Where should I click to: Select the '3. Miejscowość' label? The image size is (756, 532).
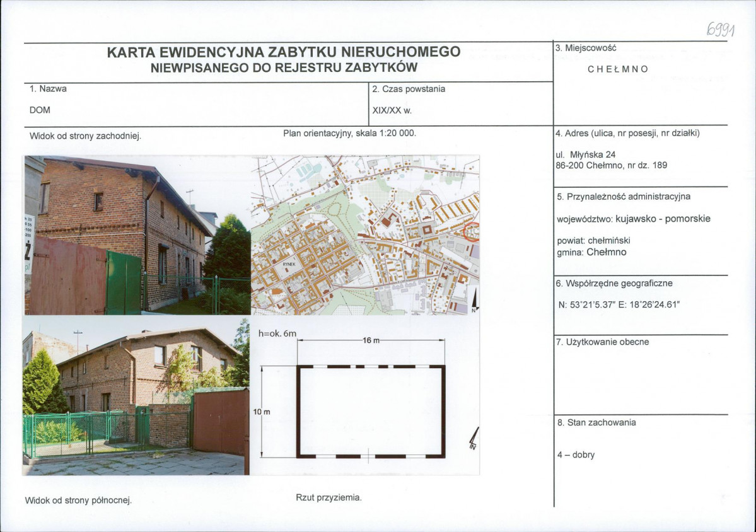click(x=586, y=48)
